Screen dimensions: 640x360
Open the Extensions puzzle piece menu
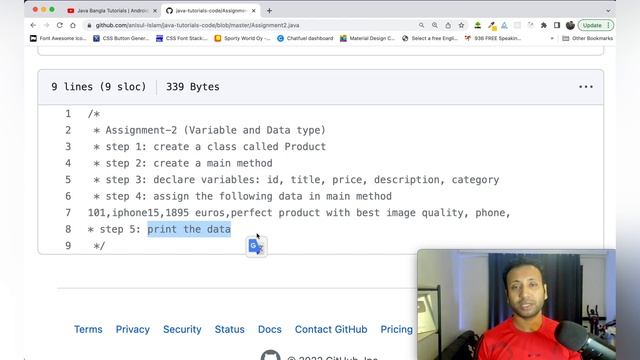(x=544, y=25)
